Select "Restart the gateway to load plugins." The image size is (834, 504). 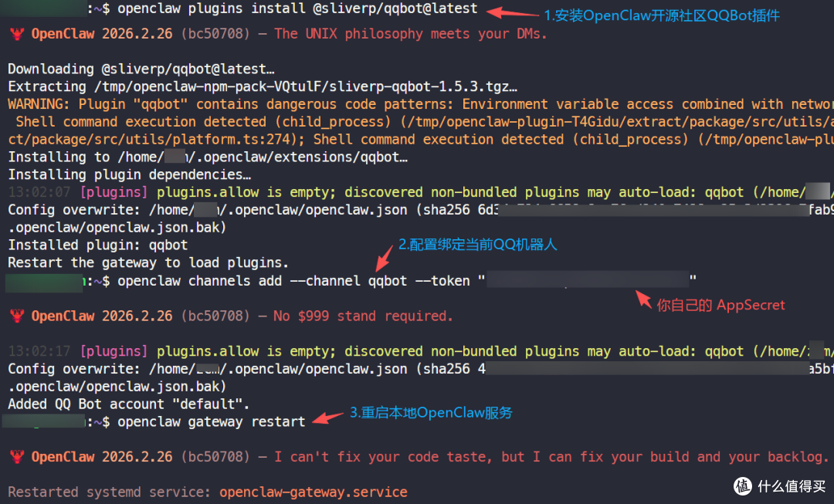point(148,262)
